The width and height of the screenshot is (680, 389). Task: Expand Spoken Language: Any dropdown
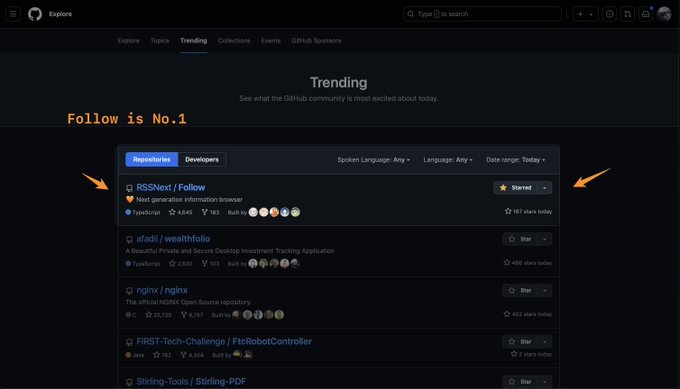[x=373, y=160]
